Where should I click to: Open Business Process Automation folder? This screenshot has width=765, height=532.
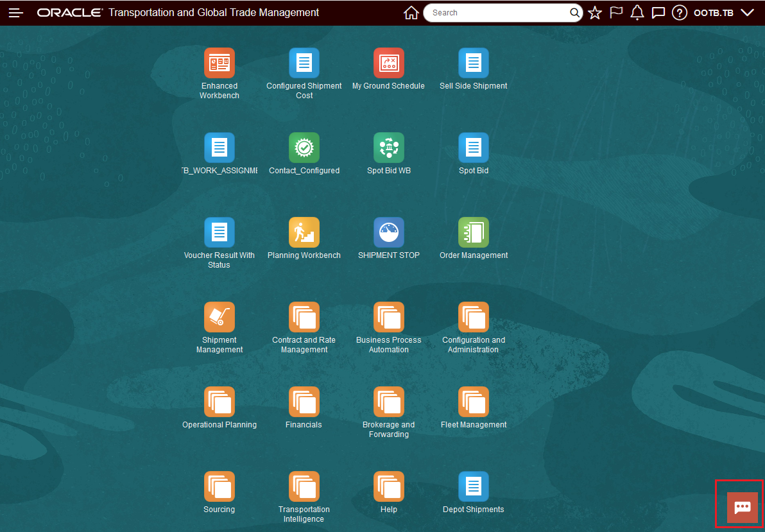click(389, 317)
